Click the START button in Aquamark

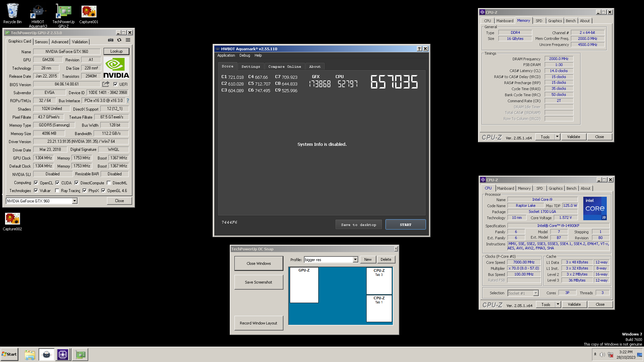tap(406, 225)
